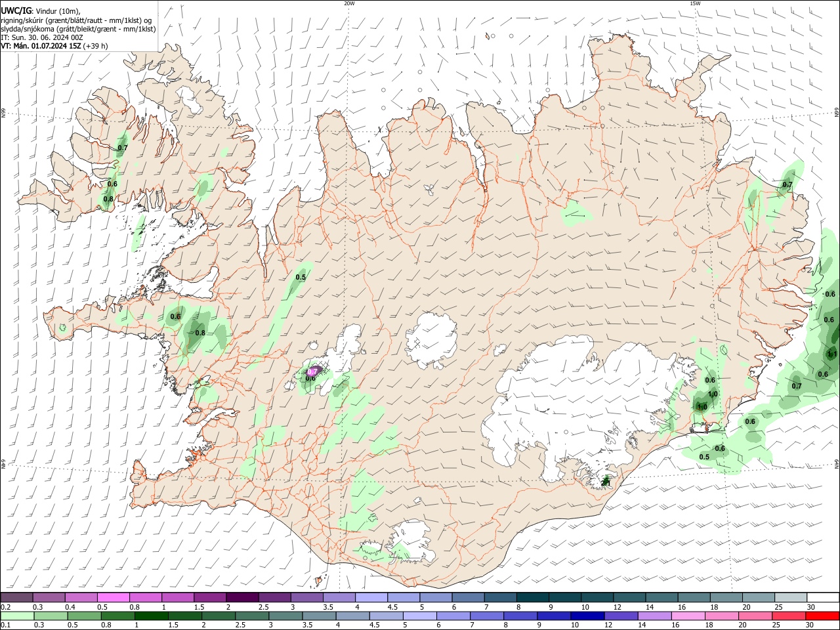Click the pink snow patch on Langjökull glacier

pos(314,371)
